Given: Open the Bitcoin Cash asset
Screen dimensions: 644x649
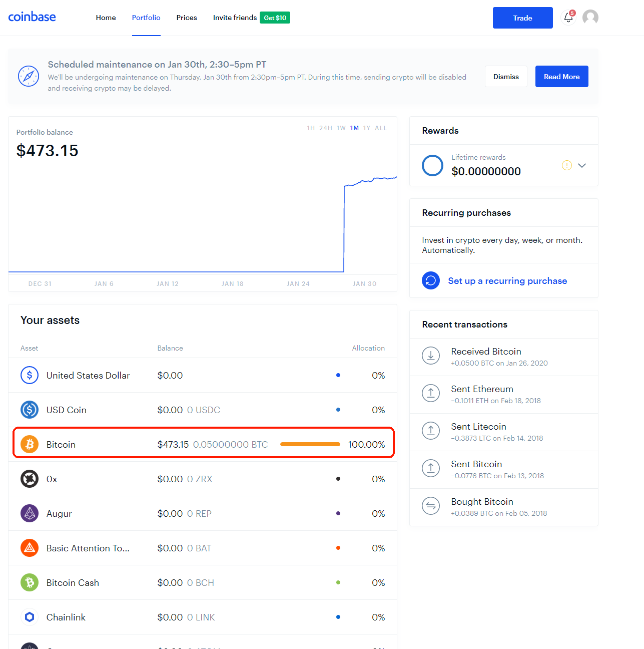Looking at the screenshot, I should [x=203, y=582].
